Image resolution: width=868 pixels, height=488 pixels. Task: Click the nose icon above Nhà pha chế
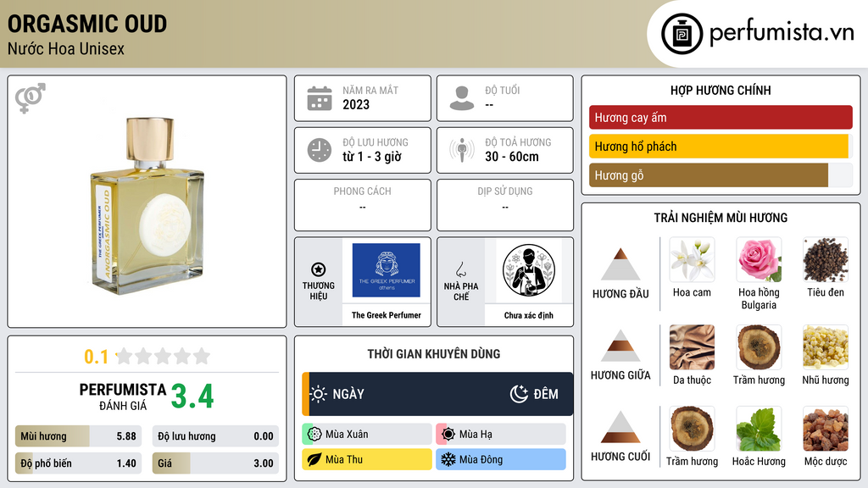click(x=460, y=269)
